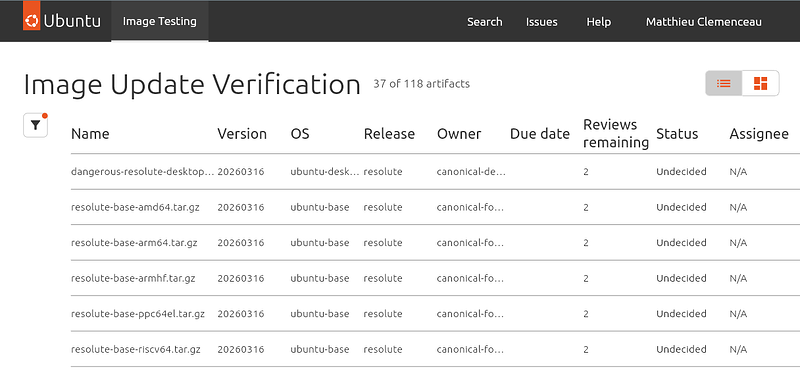Switch to list view icon
Viewport: 800px width, 378px height.
tap(723, 83)
